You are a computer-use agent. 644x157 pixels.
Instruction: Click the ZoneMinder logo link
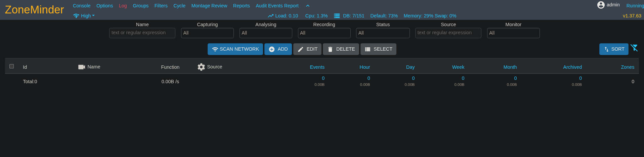click(34, 10)
